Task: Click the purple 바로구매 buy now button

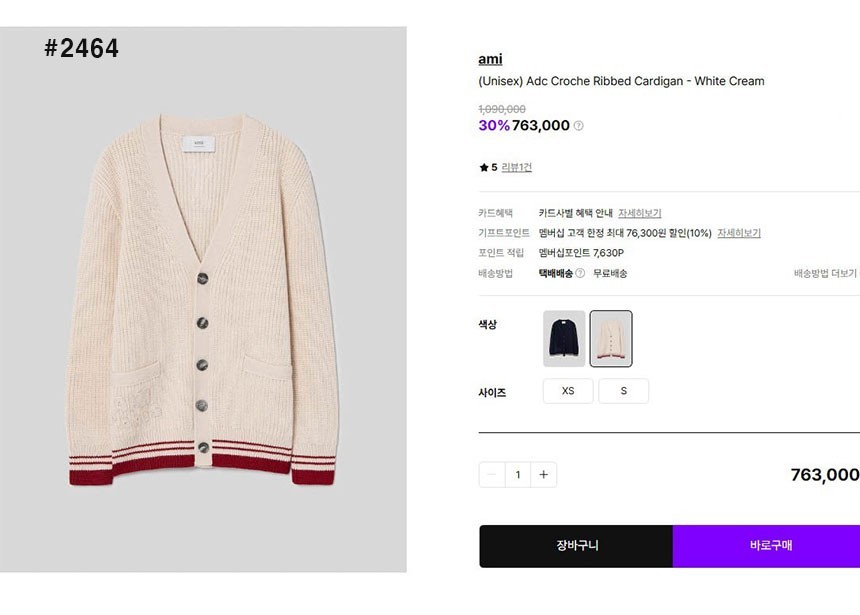Action: (770, 546)
